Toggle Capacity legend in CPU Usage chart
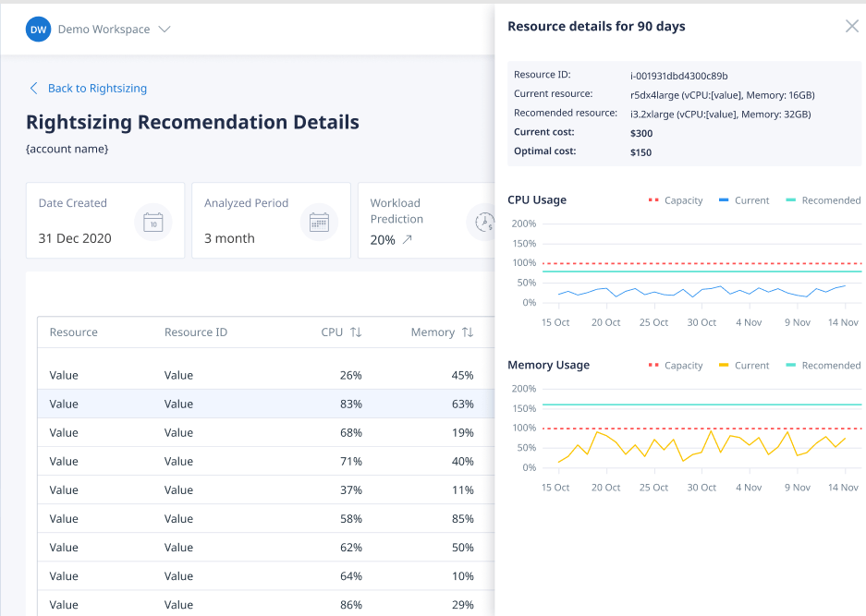The height and width of the screenshot is (616, 866). [x=676, y=200]
